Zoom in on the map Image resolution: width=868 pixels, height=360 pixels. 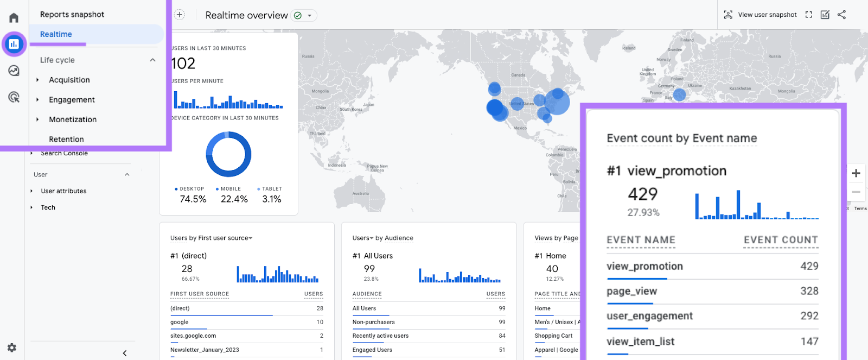[x=856, y=173]
